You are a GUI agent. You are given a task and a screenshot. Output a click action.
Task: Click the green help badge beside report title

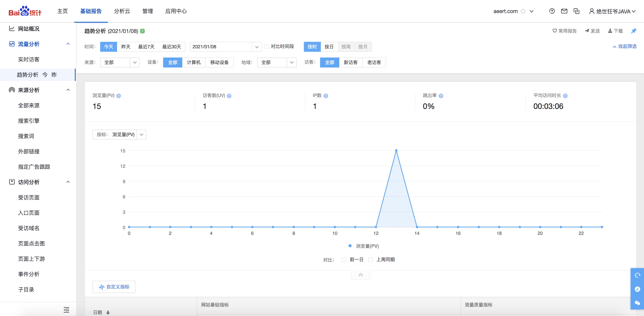pyautogui.click(x=142, y=31)
